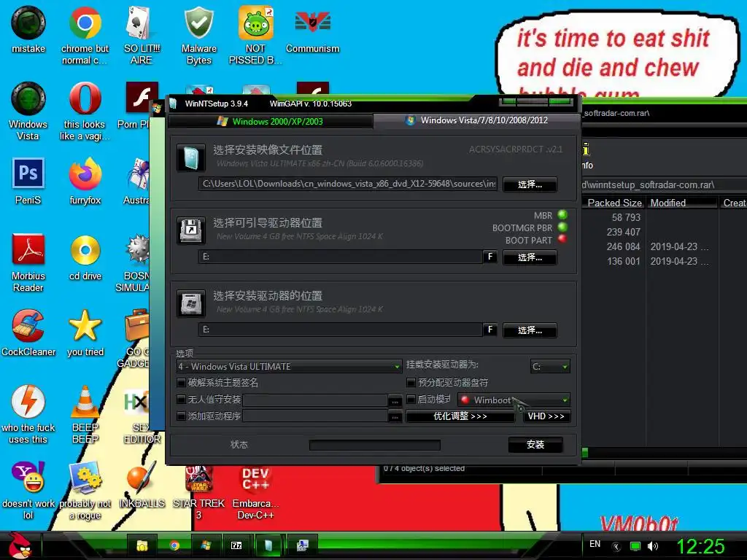The width and height of the screenshot is (747, 560).
Task: Open Morbius Reader PDF icon
Action: coord(28,262)
